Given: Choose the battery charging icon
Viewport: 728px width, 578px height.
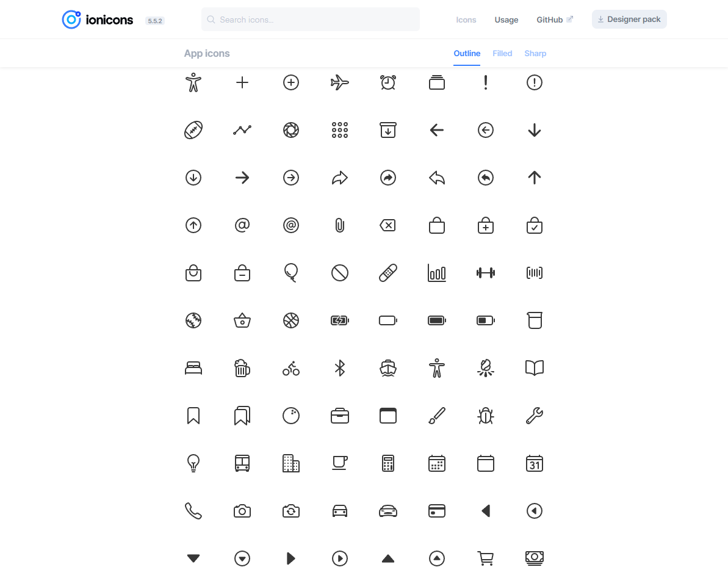Looking at the screenshot, I should click(x=339, y=320).
